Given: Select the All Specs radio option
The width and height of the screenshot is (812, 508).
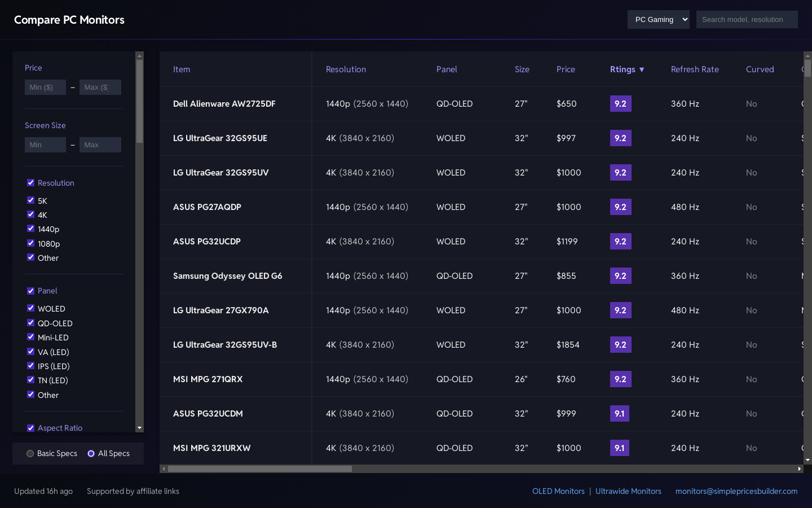Looking at the screenshot, I should (x=91, y=453).
